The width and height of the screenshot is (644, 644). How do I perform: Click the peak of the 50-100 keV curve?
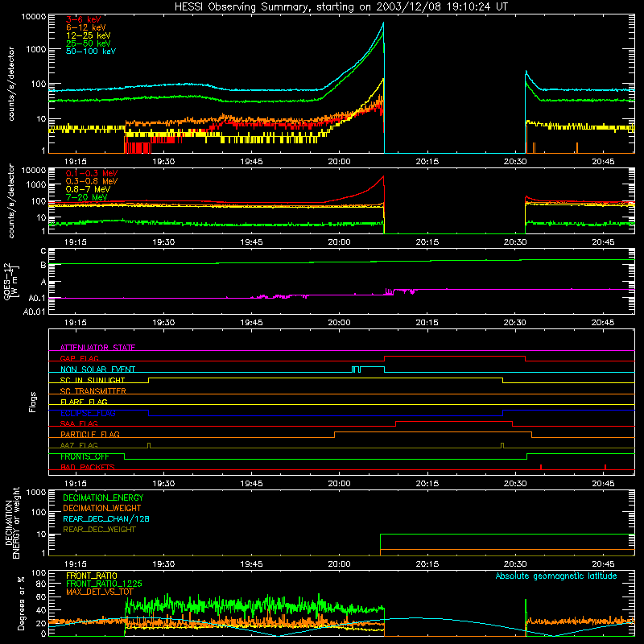pyautogui.click(x=384, y=23)
